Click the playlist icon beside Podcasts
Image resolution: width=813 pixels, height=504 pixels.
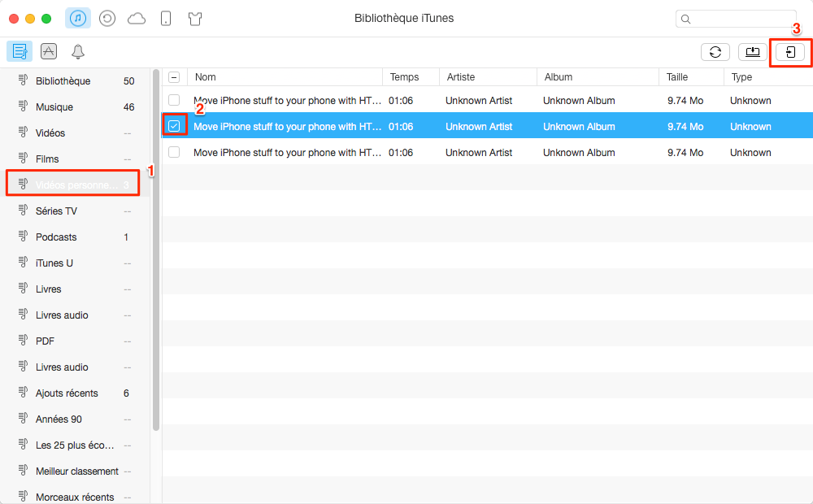click(x=23, y=236)
